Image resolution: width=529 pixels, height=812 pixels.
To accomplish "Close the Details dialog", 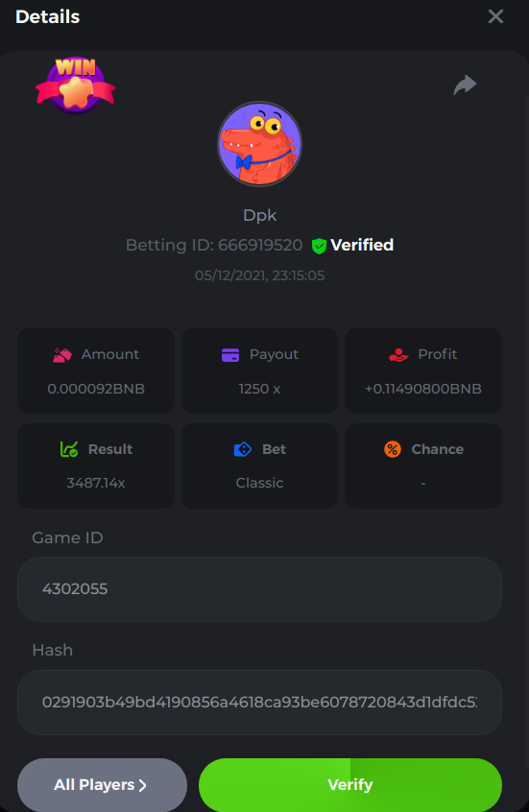I will tap(495, 16).
